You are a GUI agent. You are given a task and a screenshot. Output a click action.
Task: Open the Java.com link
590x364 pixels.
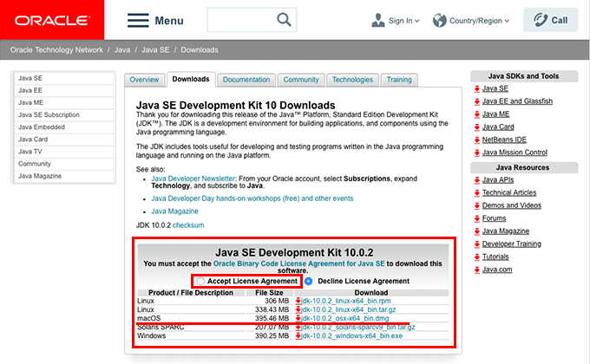point(496,270)
